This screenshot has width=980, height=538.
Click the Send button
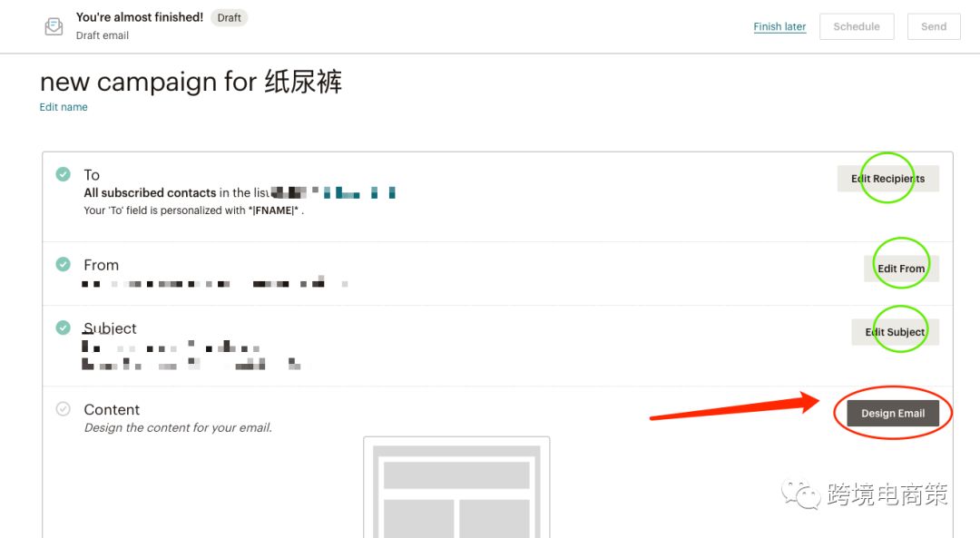point(933,26)
